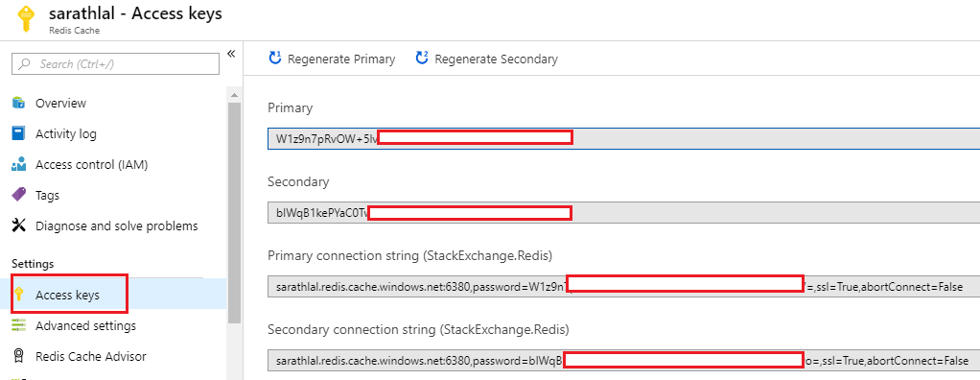Click the Regenerate Secondary refresh icon
980x380 pixels.
coord(422,59)
